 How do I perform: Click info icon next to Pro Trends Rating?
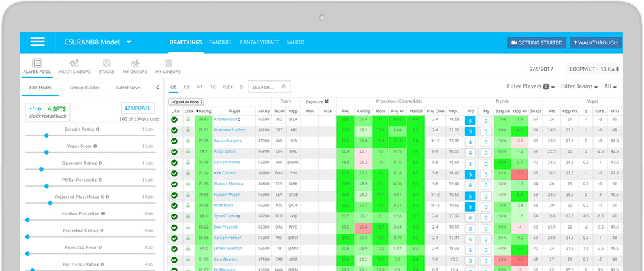coord(101,264)
